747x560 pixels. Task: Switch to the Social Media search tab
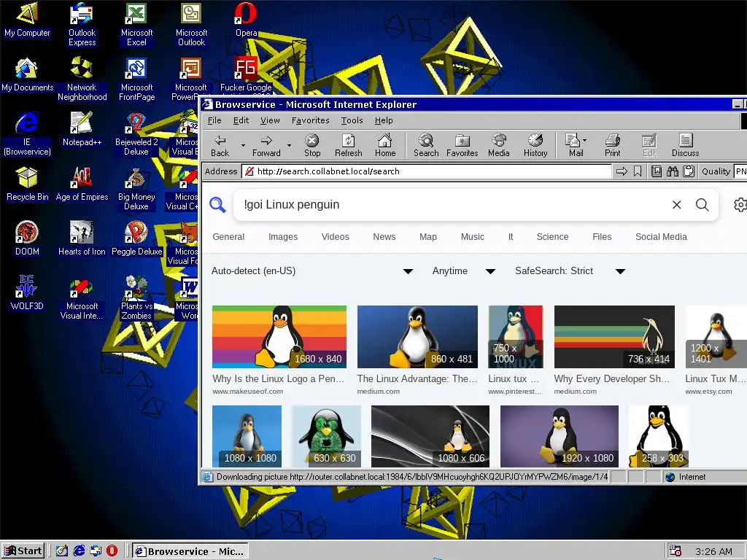661,237
